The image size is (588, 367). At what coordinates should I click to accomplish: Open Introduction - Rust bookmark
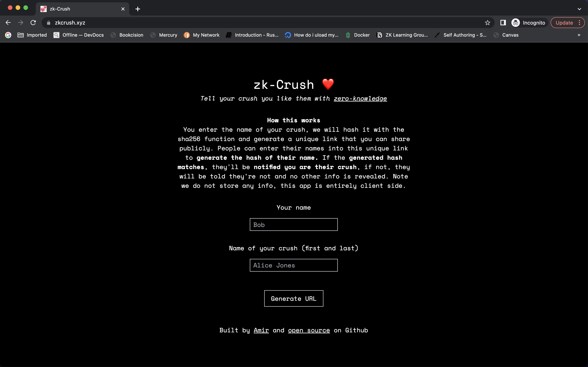pos(252,35)
